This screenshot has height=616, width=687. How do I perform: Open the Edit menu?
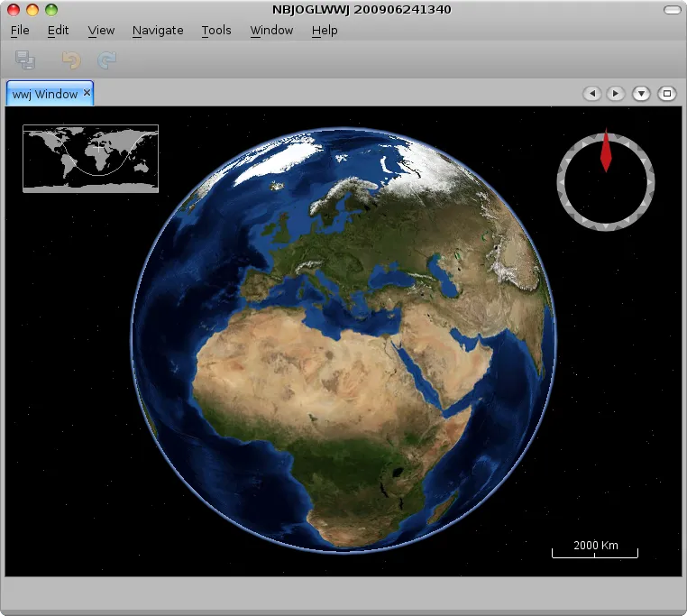point(58,31)
